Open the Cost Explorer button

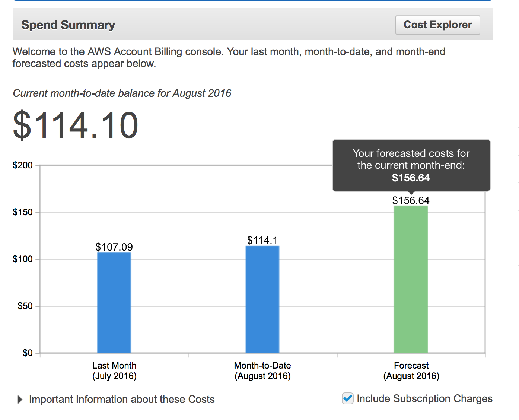437,25
